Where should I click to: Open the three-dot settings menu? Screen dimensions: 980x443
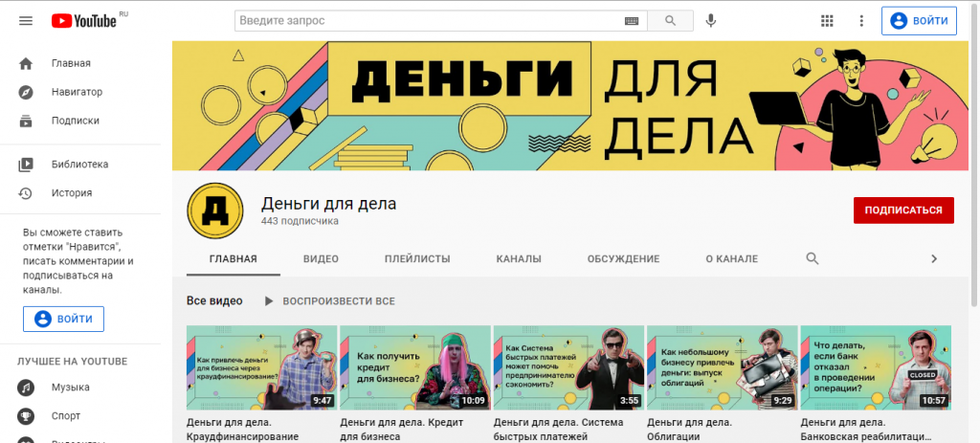(861, 21)
